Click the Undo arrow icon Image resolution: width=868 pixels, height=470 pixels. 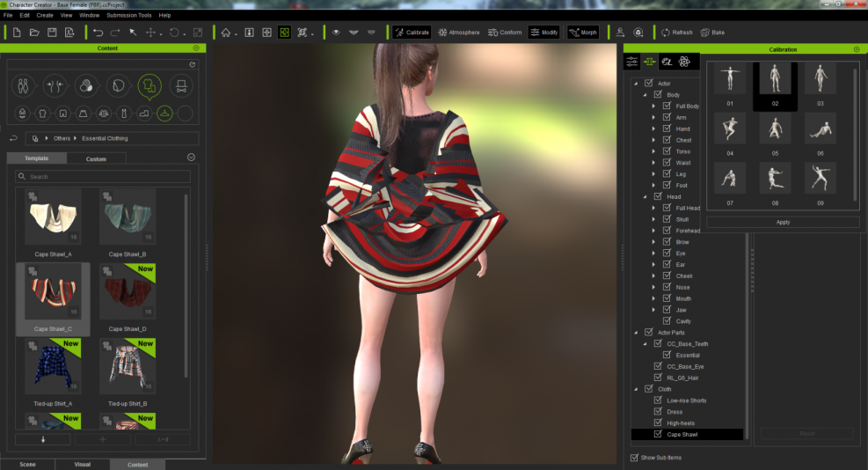point(98,33)
